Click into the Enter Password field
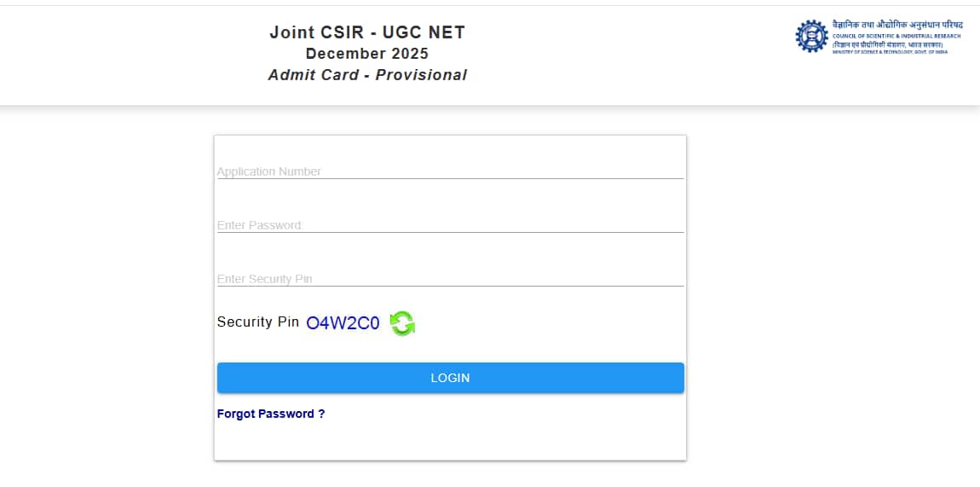The width and height of the screenshot is (980, 487). tap(450, 224)
